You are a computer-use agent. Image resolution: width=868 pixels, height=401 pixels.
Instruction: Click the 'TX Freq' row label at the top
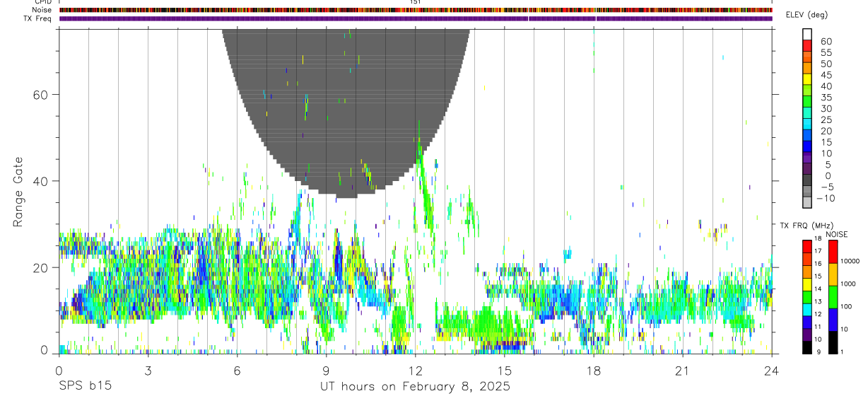tap(38, 18)
